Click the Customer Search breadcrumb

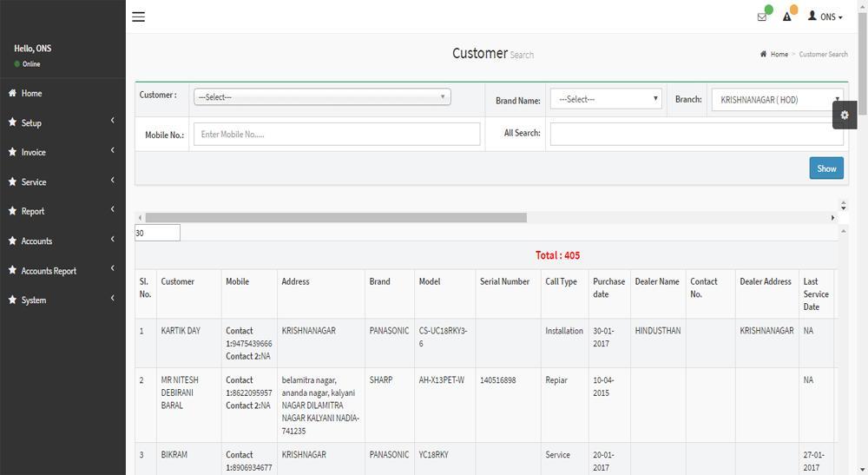(823, 54)
